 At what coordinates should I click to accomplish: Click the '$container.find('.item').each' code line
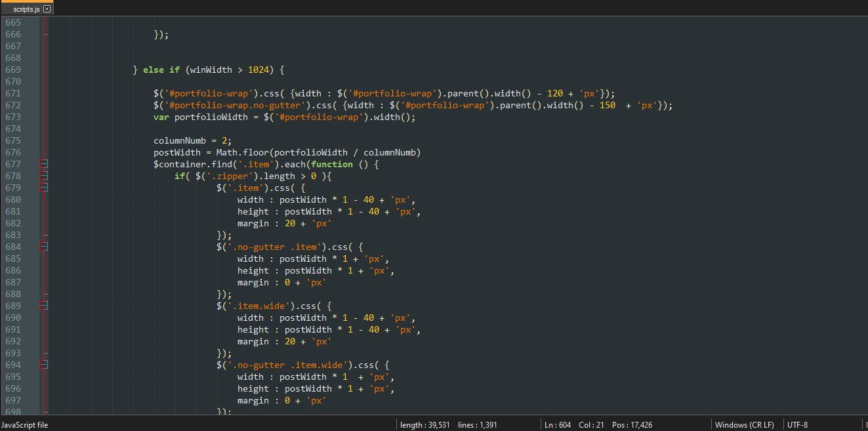pos(266,164)
